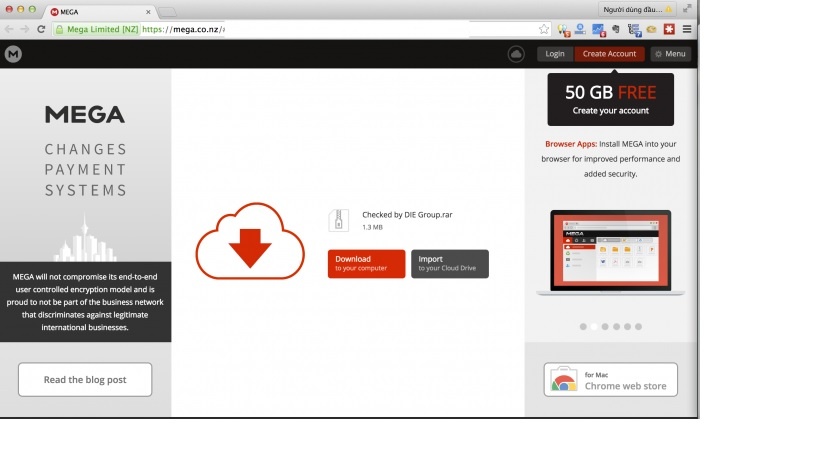Click the 1.3 MB file size text

(372, 227)
